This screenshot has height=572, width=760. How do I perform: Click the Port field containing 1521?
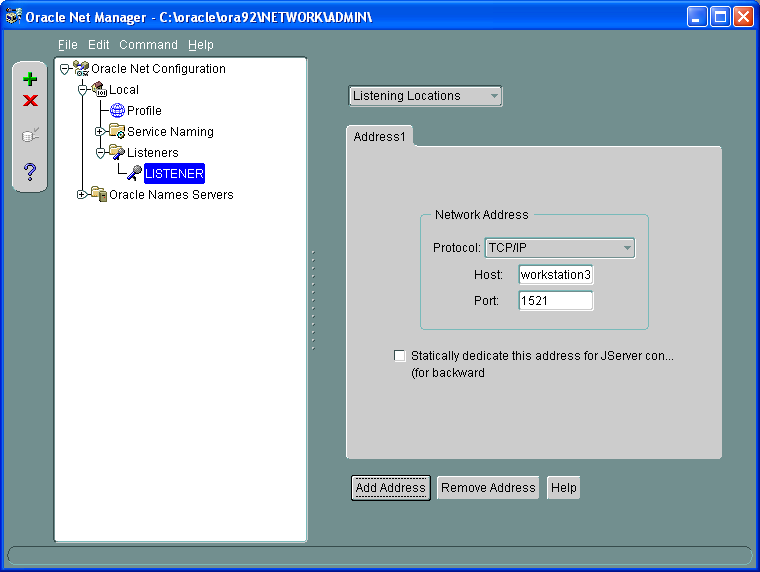pyautogui.click(x=555, y=301)
